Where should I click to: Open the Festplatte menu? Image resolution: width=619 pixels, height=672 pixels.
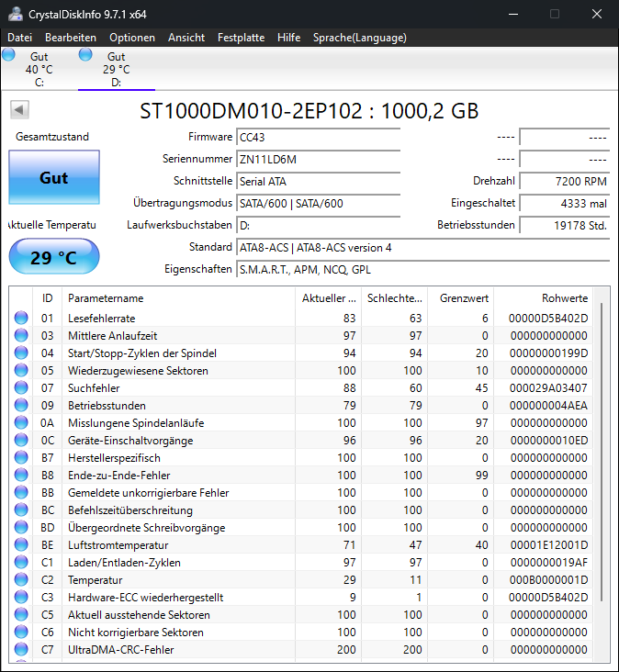[241, 38]
